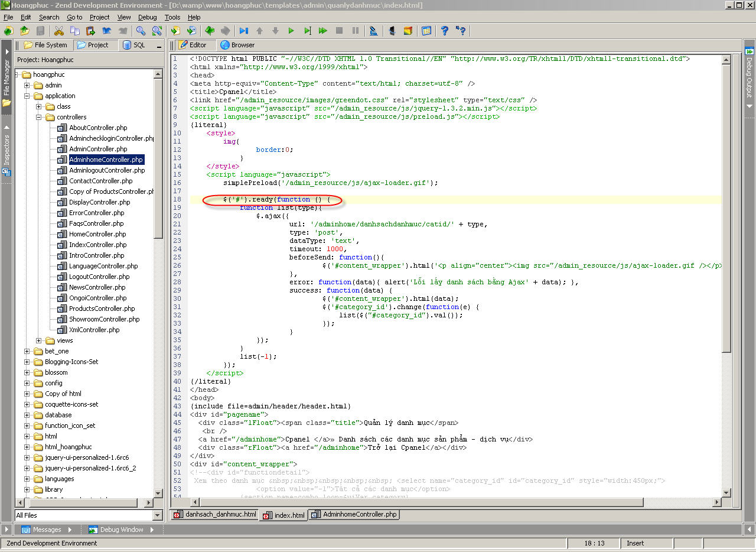Expand the views folder node
Screen dimensions: 756x552
coord(39,340)
